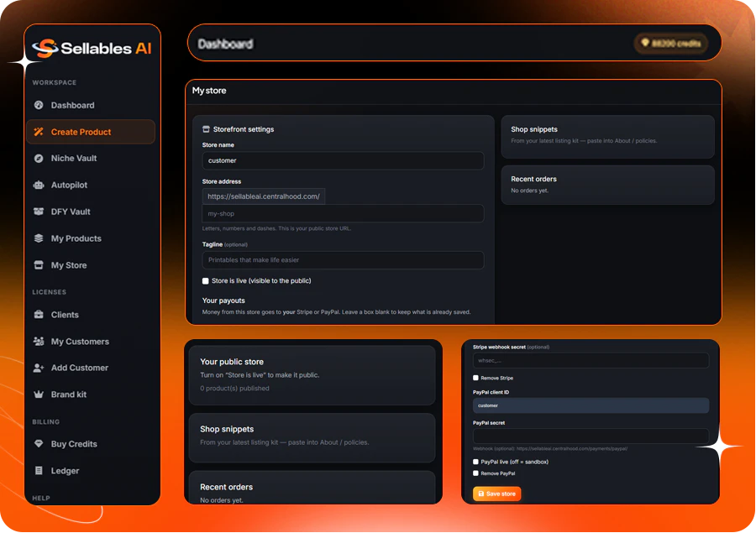Click the Ledger document icon
Image resolution: width=756 pixels, height=533 pixels.
39,471
